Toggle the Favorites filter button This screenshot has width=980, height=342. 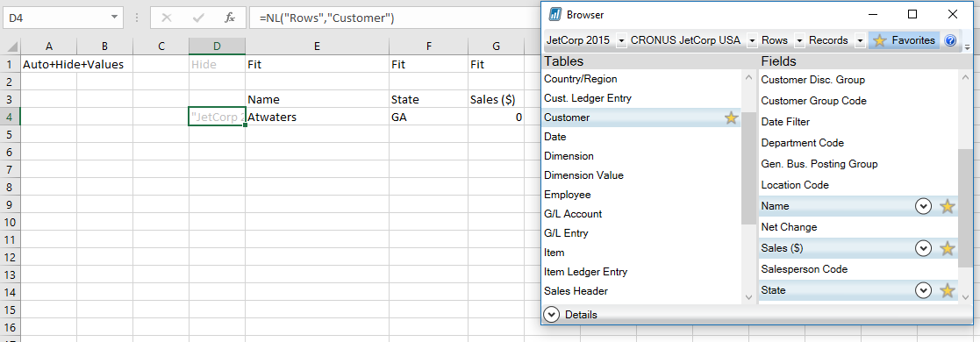(x=904, y=40)
